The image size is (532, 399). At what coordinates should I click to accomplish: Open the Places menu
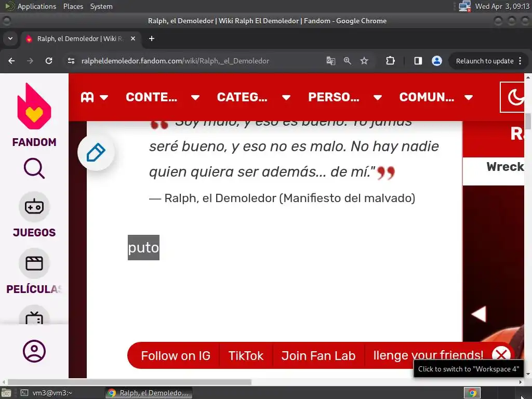click(x=73, y=6)
